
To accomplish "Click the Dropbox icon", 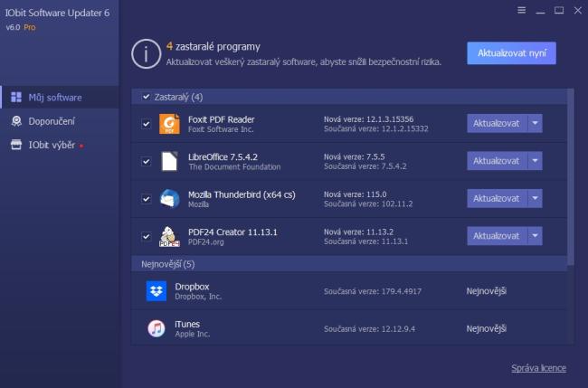I will (x=156, y=291).
